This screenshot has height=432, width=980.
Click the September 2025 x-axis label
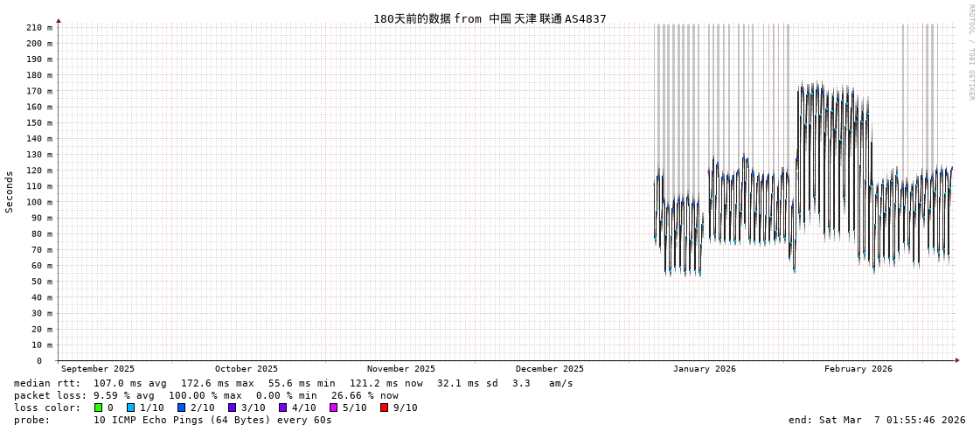coord(98,369)
